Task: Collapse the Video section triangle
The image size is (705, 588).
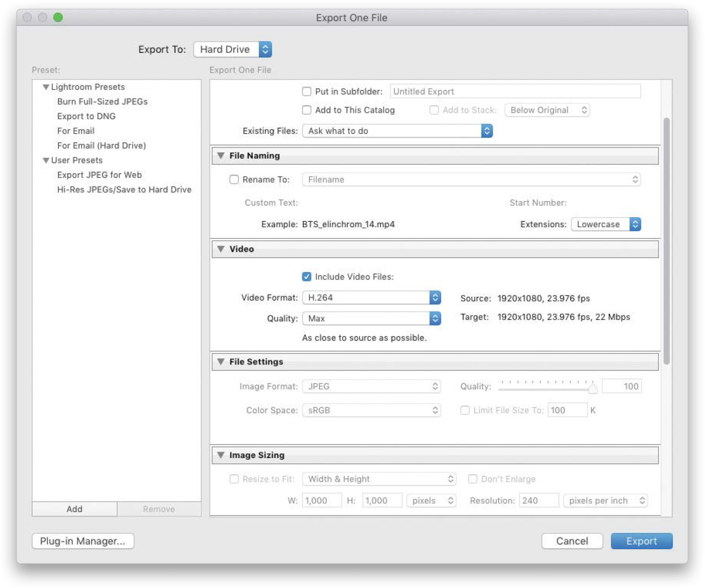Action: (x=220, y=249)
